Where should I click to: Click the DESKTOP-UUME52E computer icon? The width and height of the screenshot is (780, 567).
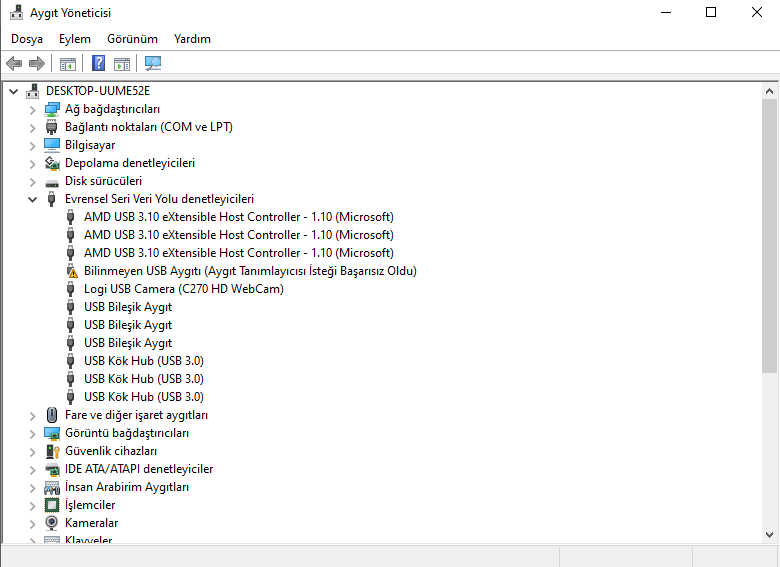tap(33, 91)
